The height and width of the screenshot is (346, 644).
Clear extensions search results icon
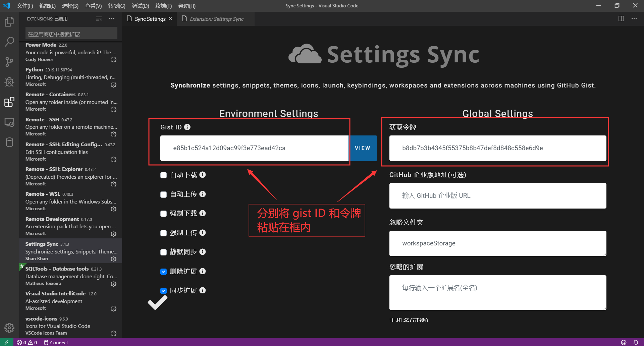99,19
